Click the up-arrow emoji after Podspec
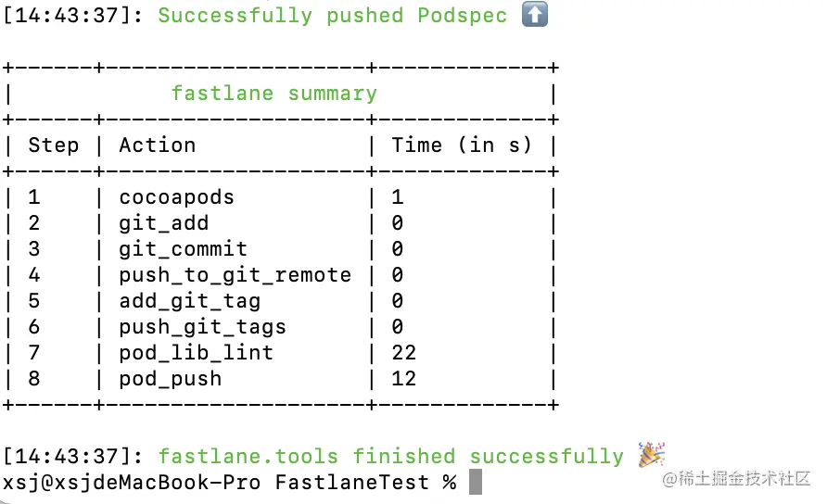 pyautogui.click(x=535, y=14)
